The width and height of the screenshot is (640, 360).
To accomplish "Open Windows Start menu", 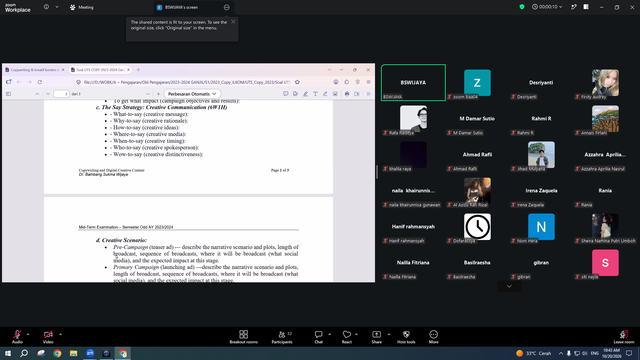I will point(8,353).
